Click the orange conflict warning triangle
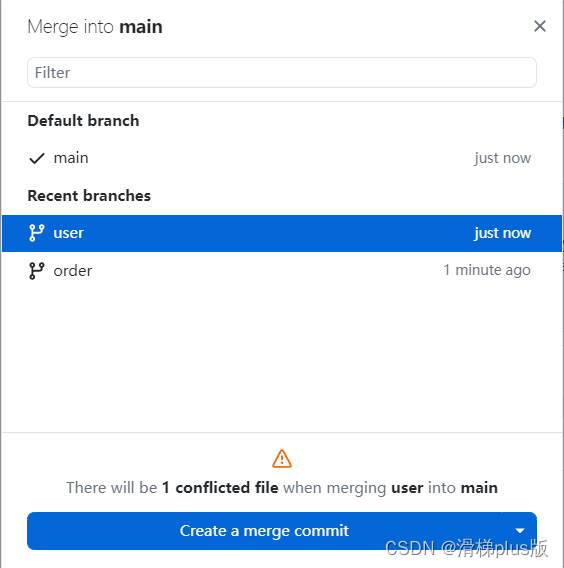 click(x=282, y=459)
